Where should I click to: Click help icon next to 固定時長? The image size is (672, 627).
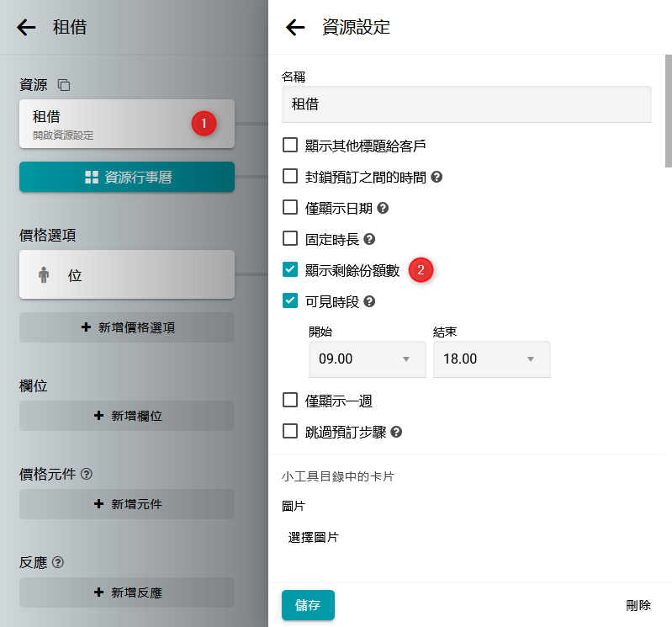coord(369,240)
